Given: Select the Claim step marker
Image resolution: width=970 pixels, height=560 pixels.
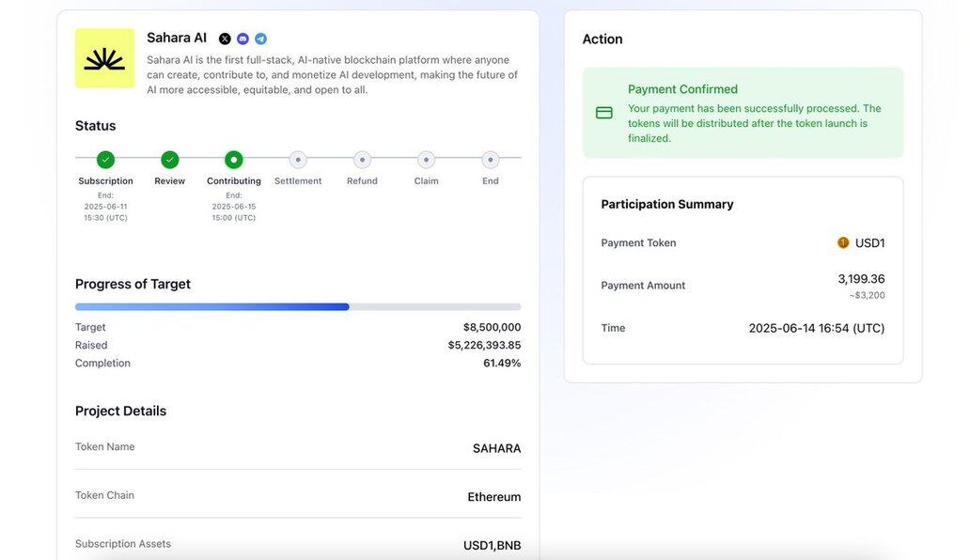Looking at the screenshot, I should pos(426,160).
